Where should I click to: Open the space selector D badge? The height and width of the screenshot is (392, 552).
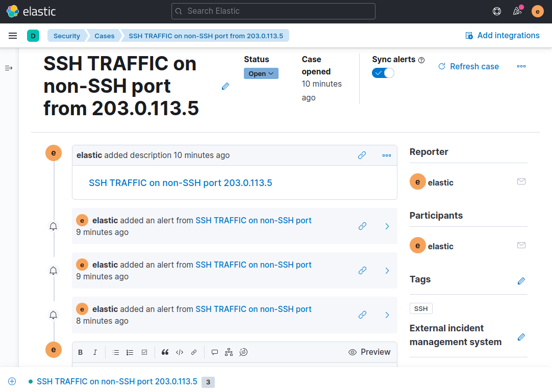(x=33, y=36)
